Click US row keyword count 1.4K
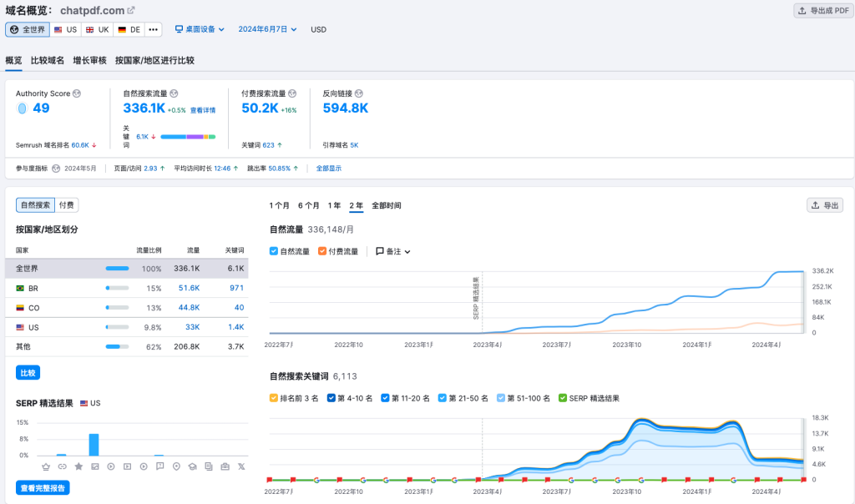Image resolution: width=855 pixels, height=504 pixels. point(236,327)
